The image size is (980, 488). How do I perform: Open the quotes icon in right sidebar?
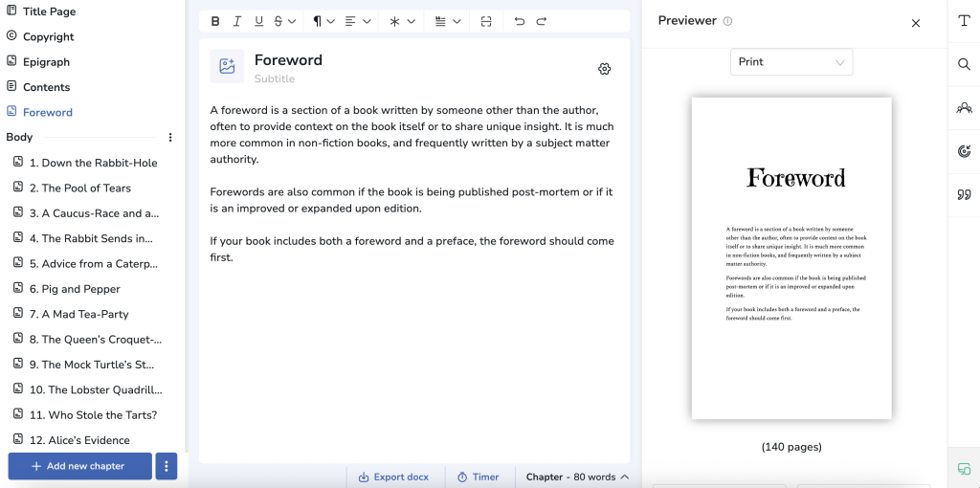coord(964,195)
